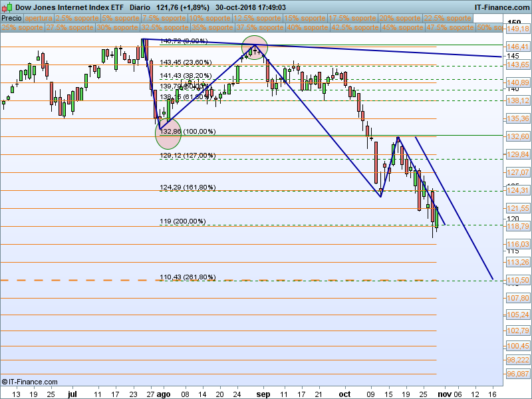Choose the 10% soporte indicator label
Viewport: 532px width, 399px height.
point(209,18)
